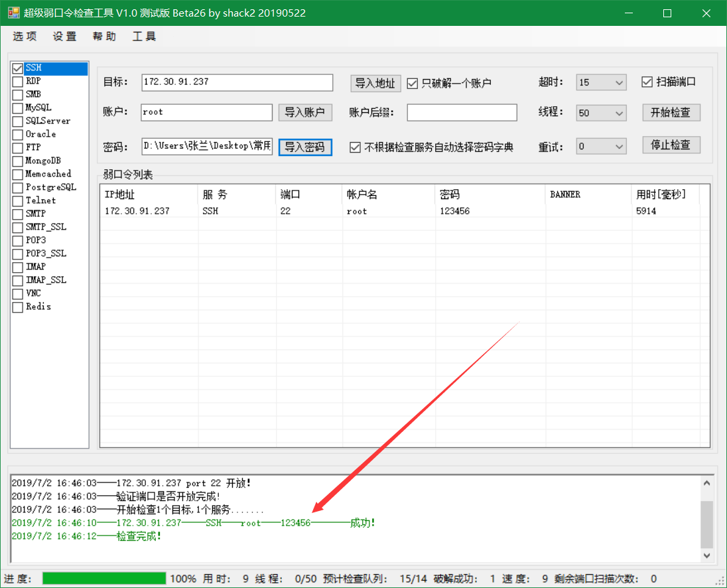The height and width of the screenshot is (588, 727).
Task: Select the Memcached checkbox
Action: click(x=18, y=175)
